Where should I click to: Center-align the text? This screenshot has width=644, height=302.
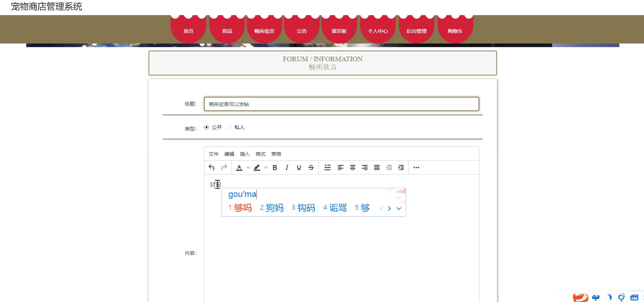352,167
